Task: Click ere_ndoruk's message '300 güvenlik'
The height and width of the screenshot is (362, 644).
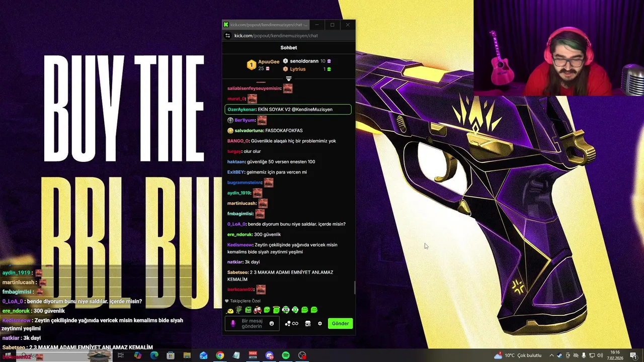Action: 268,234
